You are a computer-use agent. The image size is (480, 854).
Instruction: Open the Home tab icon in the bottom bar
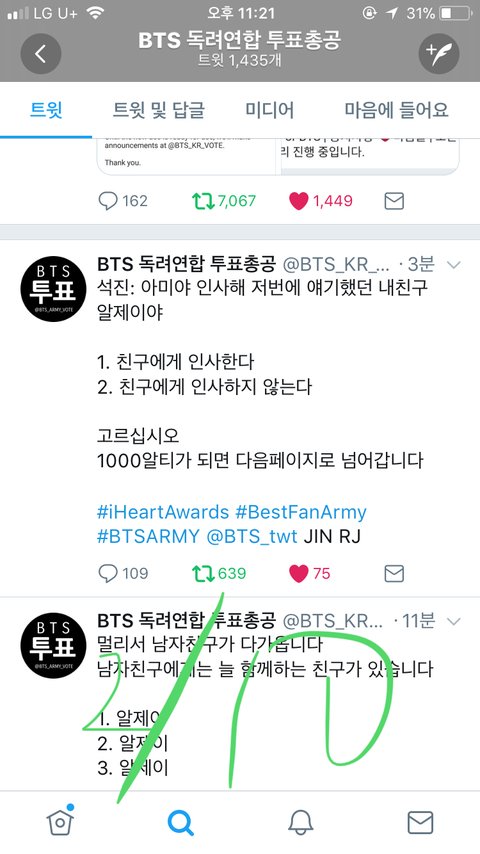click(x=60, y=821)
